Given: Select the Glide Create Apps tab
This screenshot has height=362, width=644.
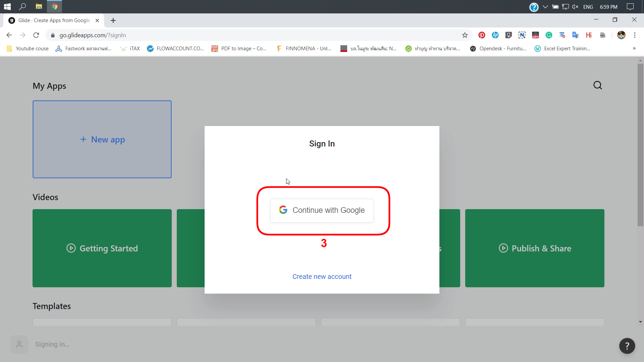Looking at the screenshot, I should point(54,20).
